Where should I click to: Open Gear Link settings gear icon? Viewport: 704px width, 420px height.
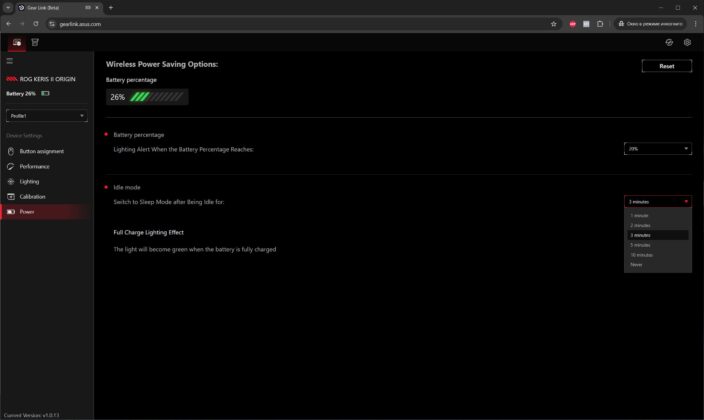click(x=687, y=42)
